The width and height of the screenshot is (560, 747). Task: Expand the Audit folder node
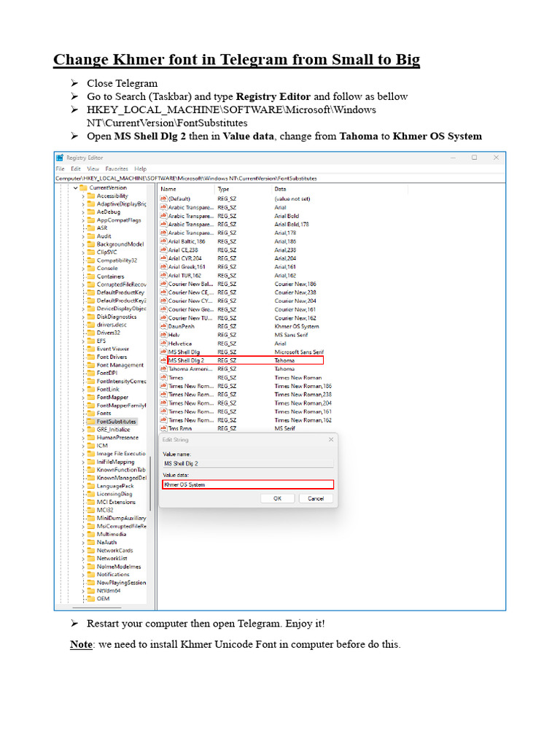click(x=83, y=236)
